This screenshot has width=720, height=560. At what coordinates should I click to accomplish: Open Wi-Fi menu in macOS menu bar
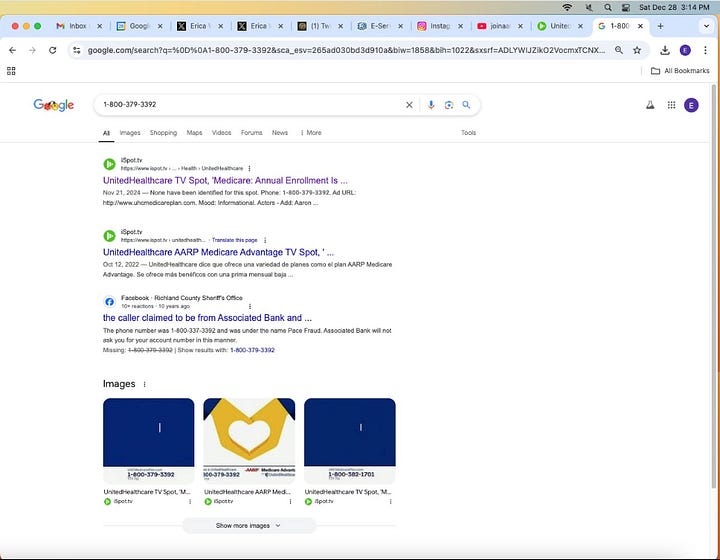(568, 7)
